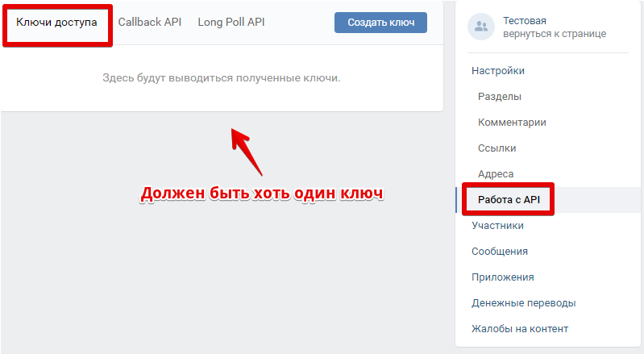Go to Ссылки in the sidebar
Image resolution: width=644 pixels, height=354 pixels.
pyautogui.click(x=497, y=148)
